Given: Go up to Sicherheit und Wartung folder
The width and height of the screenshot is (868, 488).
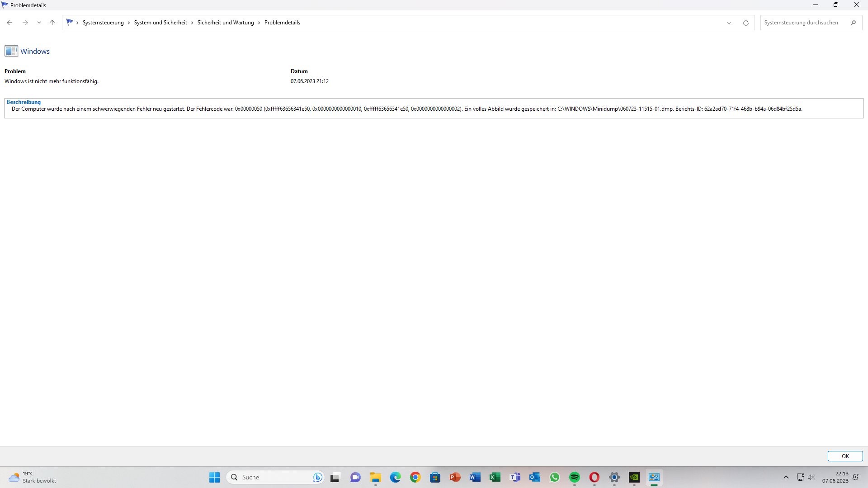Looking at the screenshot, I should pyautogui.click(x=225, y=22).
